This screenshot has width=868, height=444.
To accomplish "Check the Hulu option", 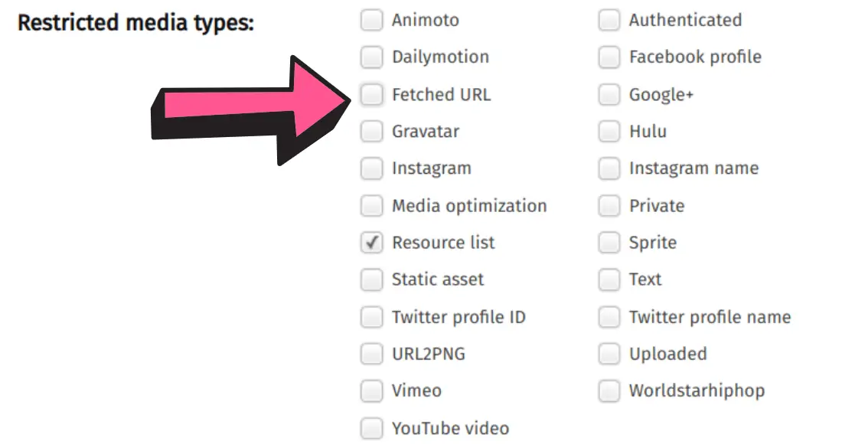I will 609,131.
